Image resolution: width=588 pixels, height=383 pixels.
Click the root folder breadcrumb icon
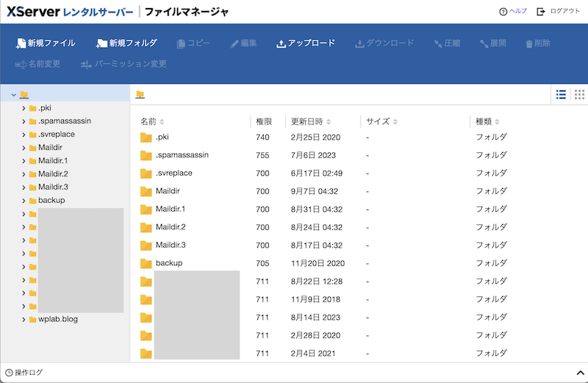(140, 95)
